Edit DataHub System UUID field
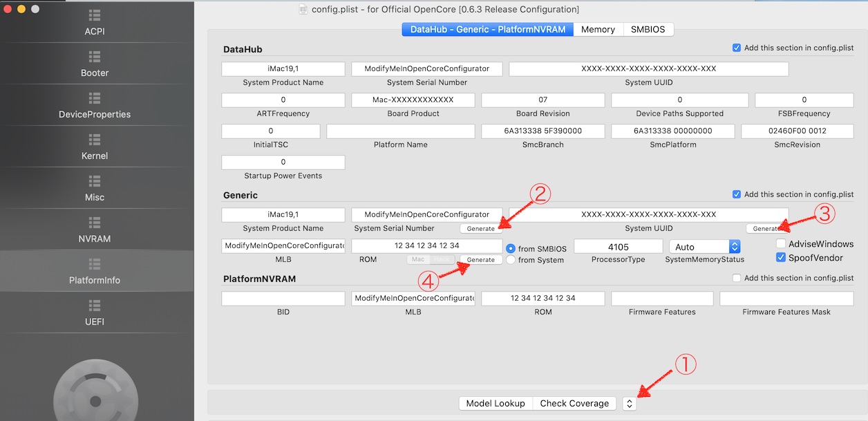Image resolution: width=868 pixels, height=421 pixels. (649, 69)
